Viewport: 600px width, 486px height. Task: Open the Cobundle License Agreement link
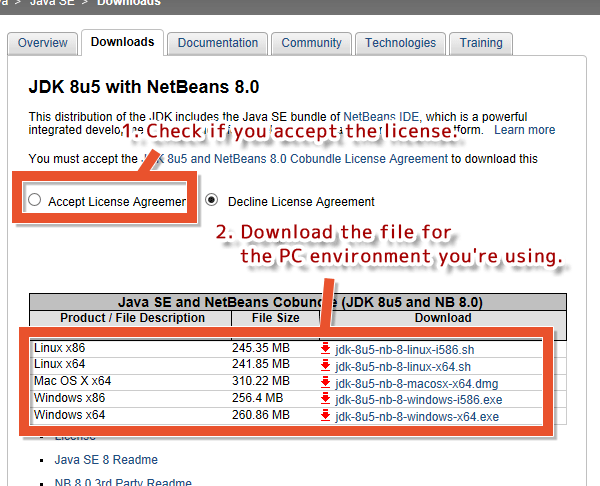click(295, 159)
